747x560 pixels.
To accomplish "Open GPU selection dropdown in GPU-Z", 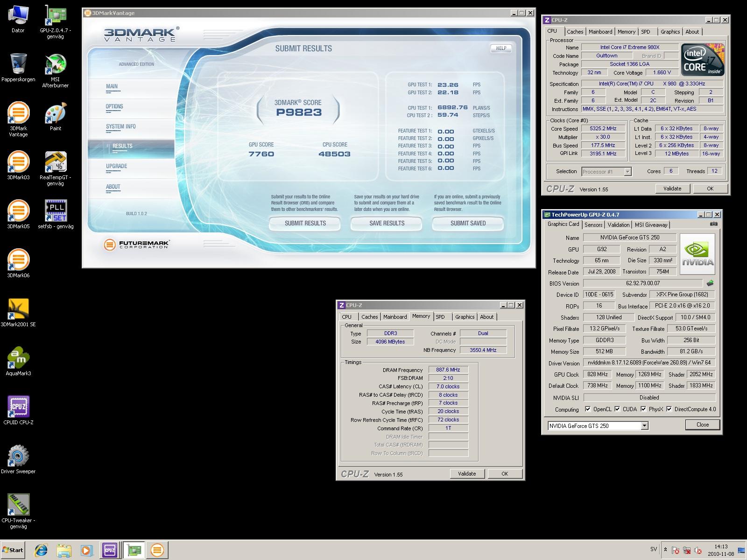I will 644,426.
